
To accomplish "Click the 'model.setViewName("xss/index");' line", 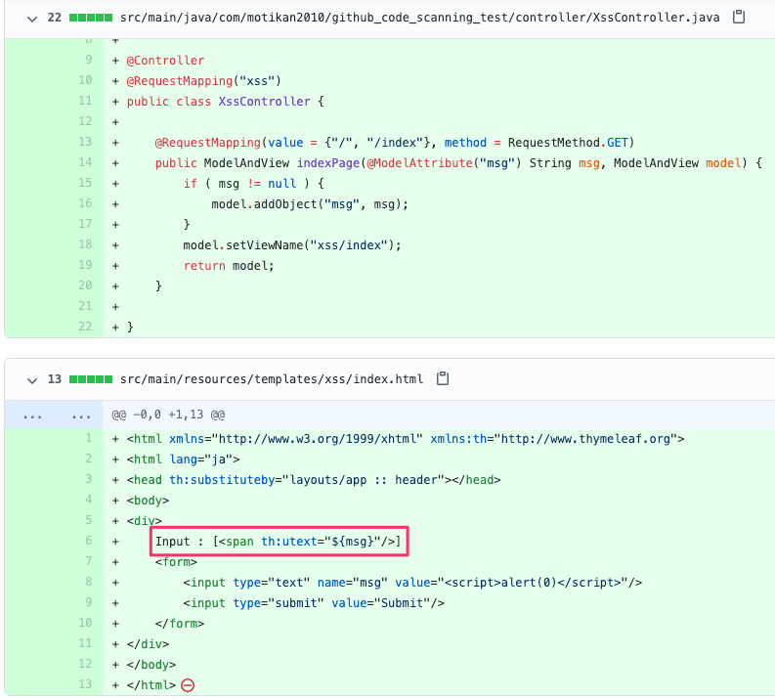I will (x=292, y=245).
